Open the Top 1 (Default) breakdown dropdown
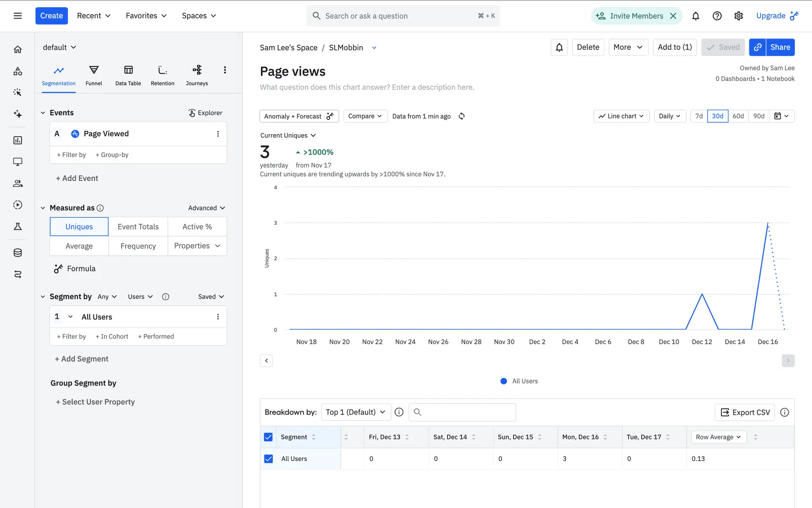The image size is (812, 508). (x=356, y=412)
